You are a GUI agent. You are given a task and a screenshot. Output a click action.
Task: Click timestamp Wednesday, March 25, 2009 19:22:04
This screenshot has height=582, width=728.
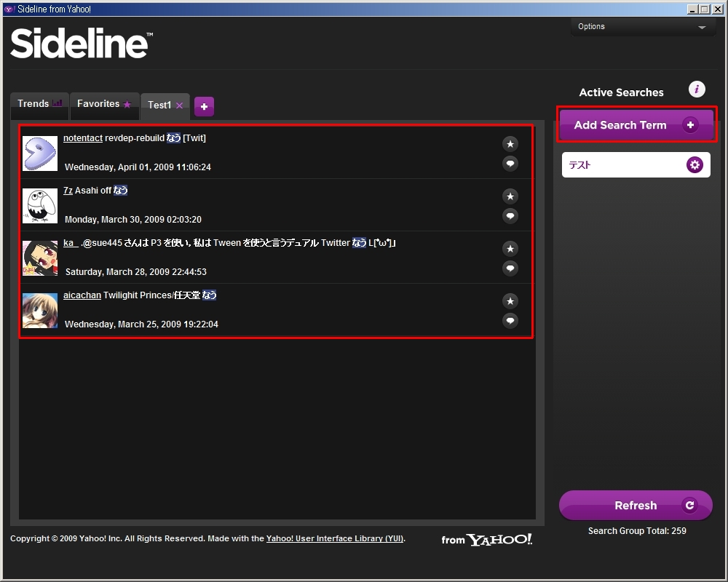[x=142, y=324]
